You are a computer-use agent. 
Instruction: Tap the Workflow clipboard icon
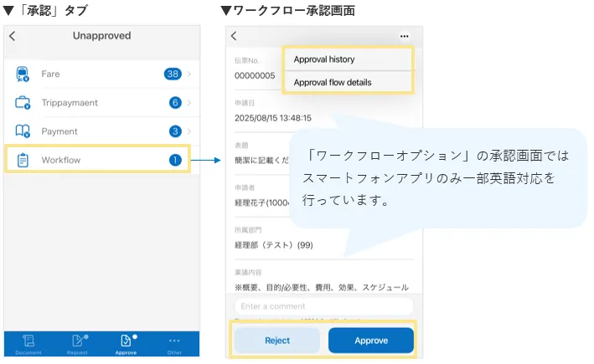click(23, 160)
